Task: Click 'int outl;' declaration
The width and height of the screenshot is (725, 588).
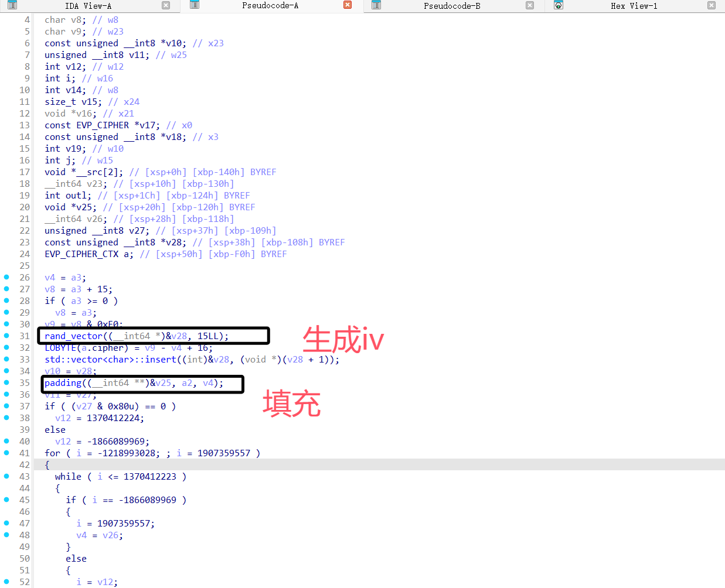Action: (68, 196)
